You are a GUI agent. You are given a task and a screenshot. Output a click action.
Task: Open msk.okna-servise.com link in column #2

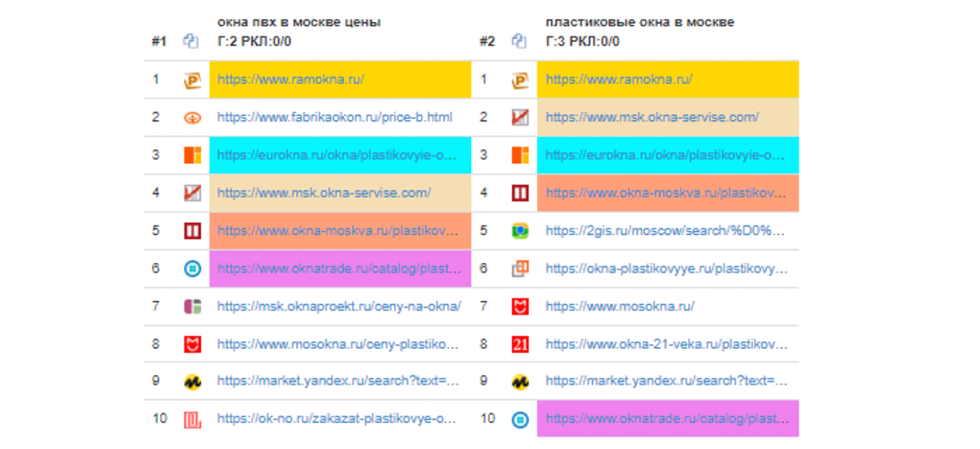tap(653, 117)
